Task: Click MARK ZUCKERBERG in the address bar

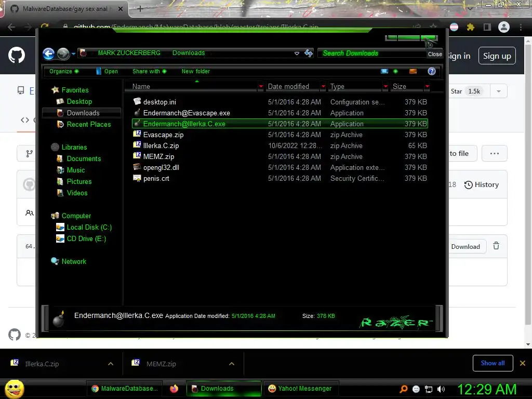Action: tap(129, 53)
